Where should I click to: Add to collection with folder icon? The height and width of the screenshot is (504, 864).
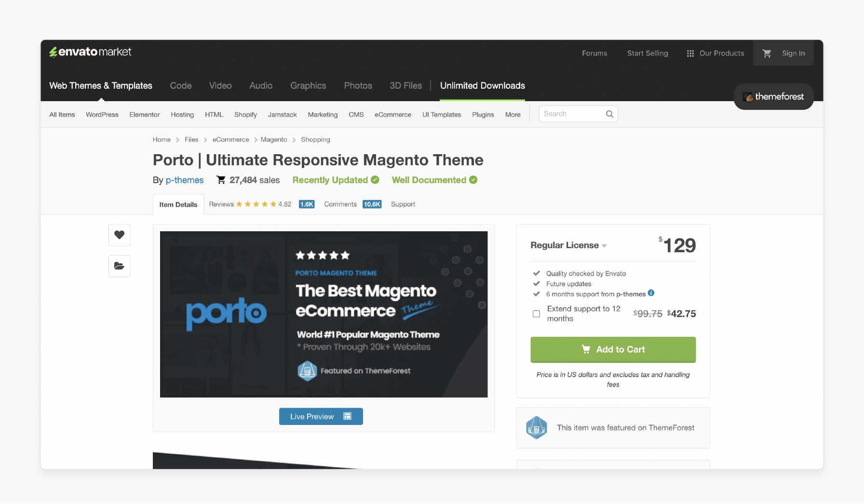(x=120, y=266)
